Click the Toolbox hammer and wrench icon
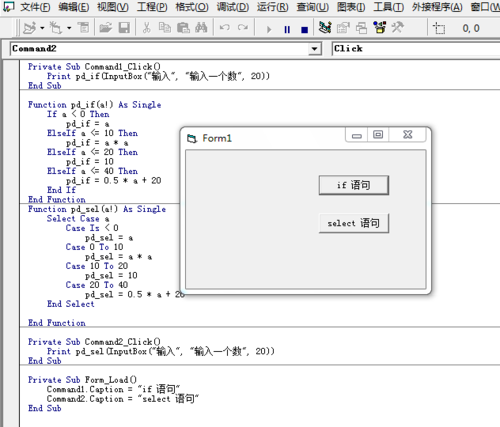 (x=398, y=28)
